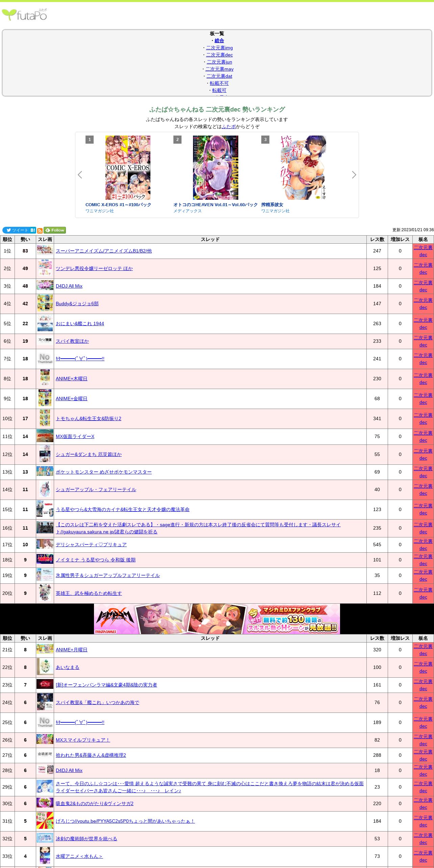Open オトコのコHEAVEN Vol.01～Vol.60パック link
Viewport: 434px width, 868px height.
point(215,204)
